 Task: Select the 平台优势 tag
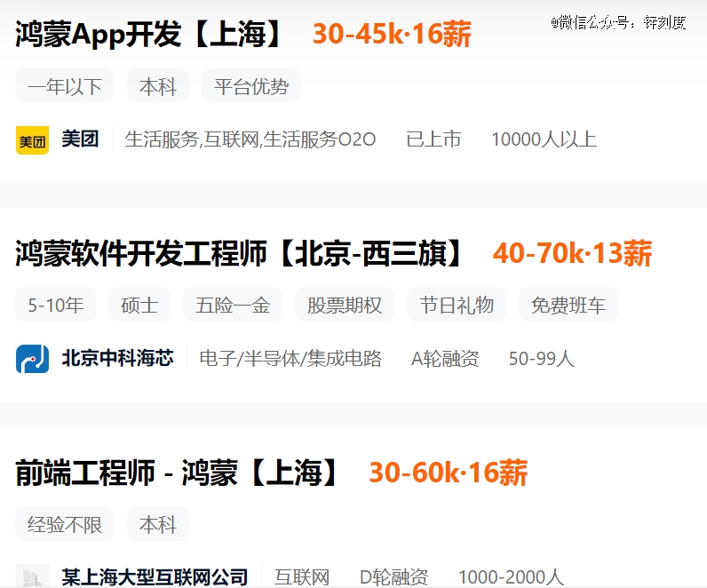tap(251, 85)
